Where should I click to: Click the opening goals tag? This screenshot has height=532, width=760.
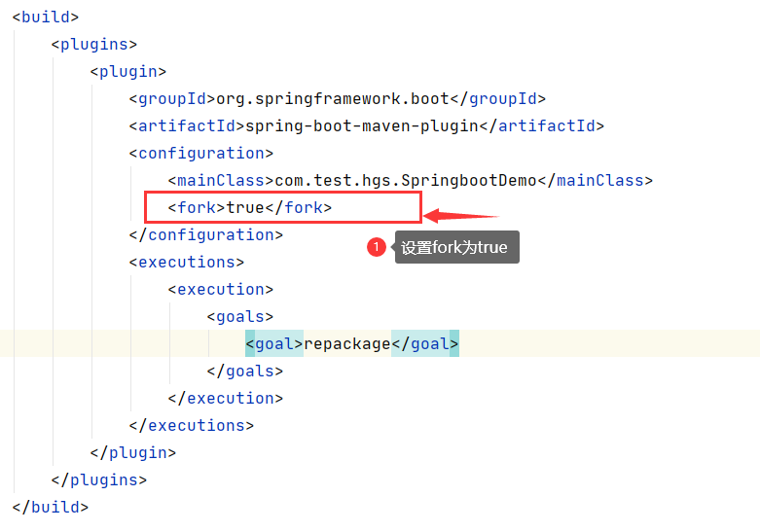pos(239,316)
